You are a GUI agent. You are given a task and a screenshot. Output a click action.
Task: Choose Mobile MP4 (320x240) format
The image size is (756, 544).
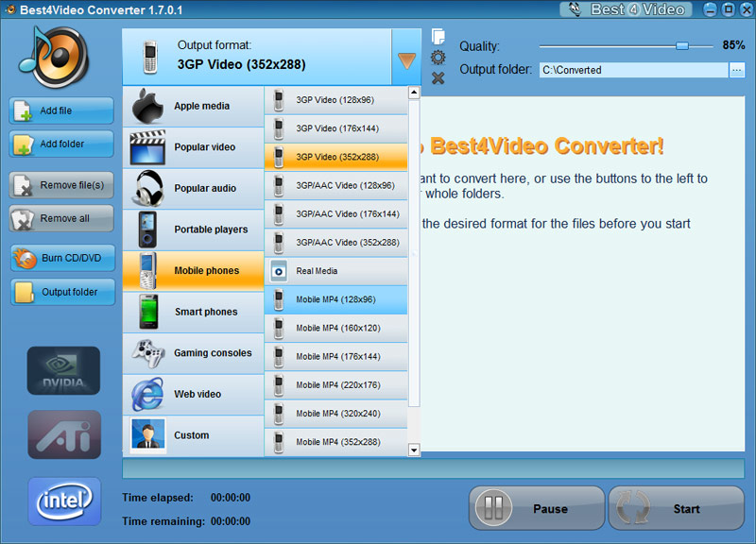pyautogui.click(x=336, y=414)
